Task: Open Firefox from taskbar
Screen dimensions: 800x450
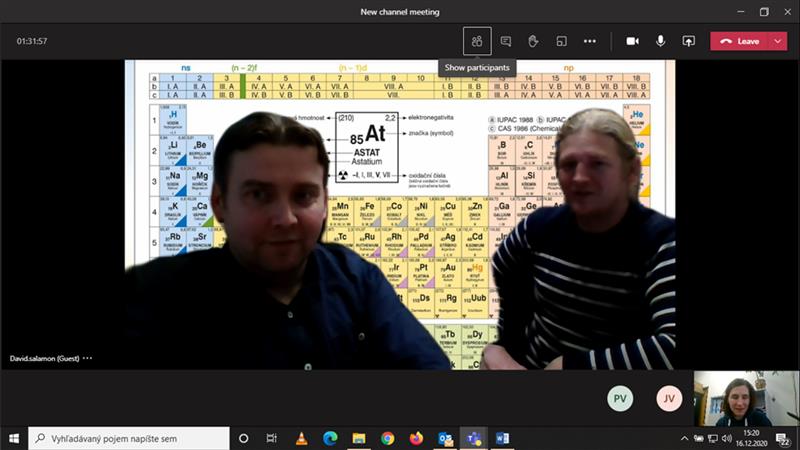Action: 416,438
